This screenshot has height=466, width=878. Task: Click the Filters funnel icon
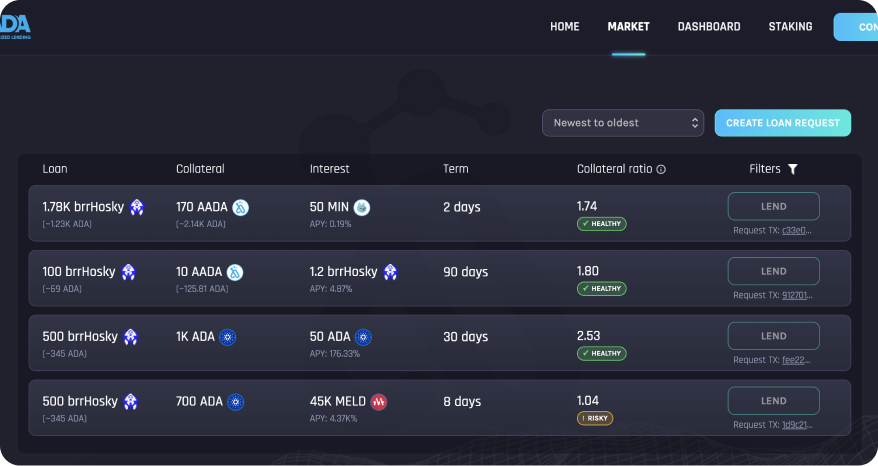[793, 169]
